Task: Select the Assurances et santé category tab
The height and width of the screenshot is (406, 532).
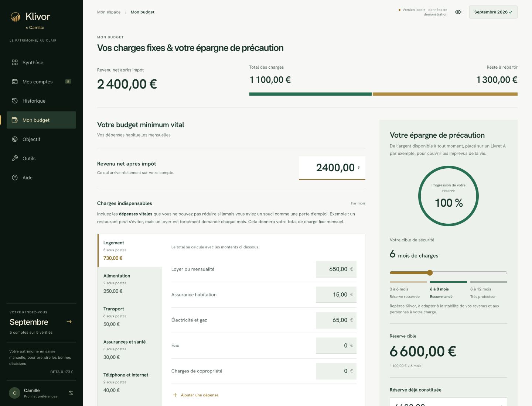Action: pos(130,350)
